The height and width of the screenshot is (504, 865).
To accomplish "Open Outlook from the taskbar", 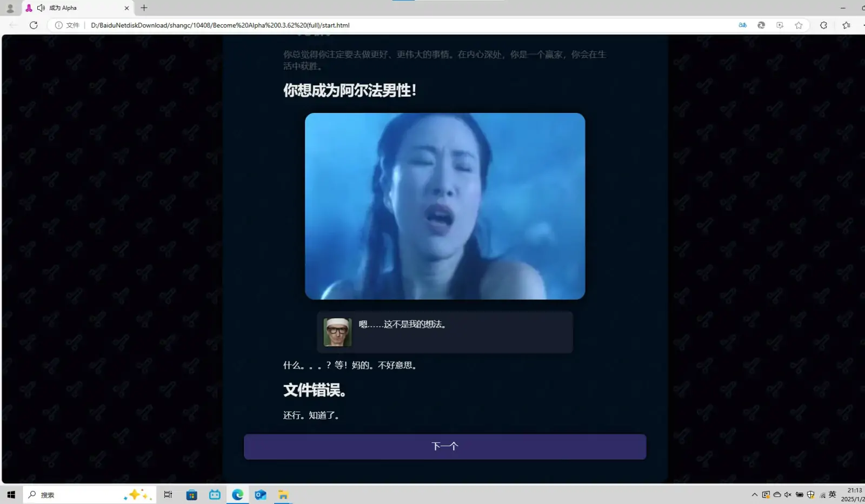I will coord(260,494).
